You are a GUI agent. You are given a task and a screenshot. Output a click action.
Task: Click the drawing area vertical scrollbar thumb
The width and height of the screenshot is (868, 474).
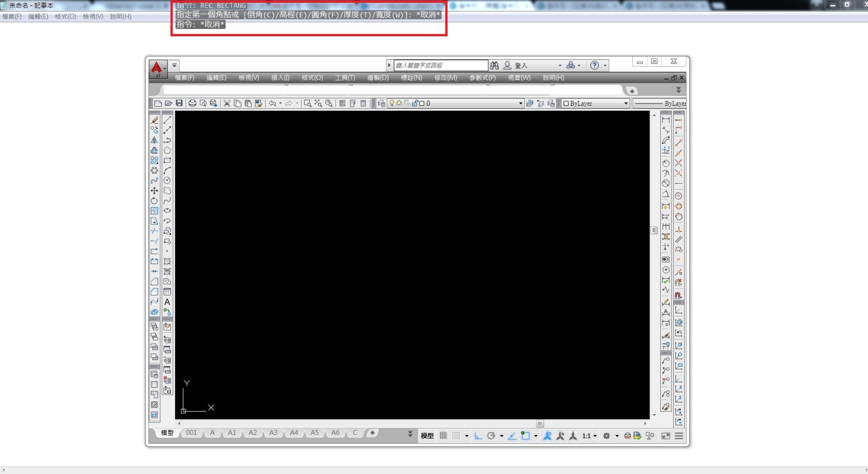pos(654,230)
